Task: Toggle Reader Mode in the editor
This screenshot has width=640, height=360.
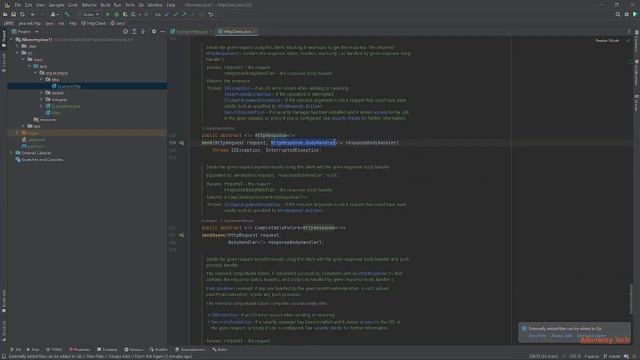Action: pos(607,40)
